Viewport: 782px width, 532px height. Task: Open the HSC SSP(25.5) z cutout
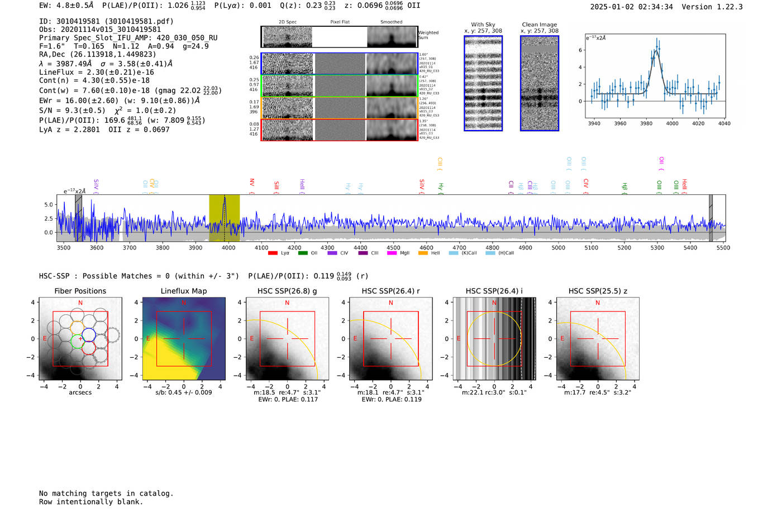pyautogui.click(x=598, y=338)
